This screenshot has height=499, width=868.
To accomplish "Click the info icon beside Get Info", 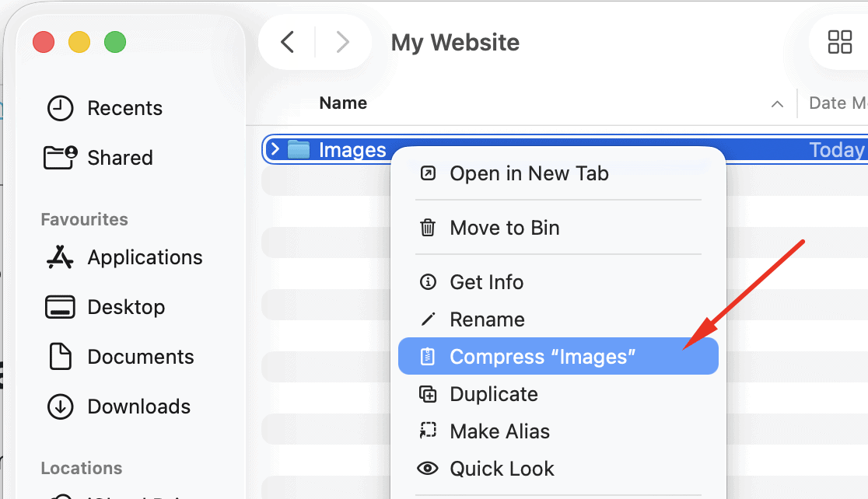I will point(428,282).
